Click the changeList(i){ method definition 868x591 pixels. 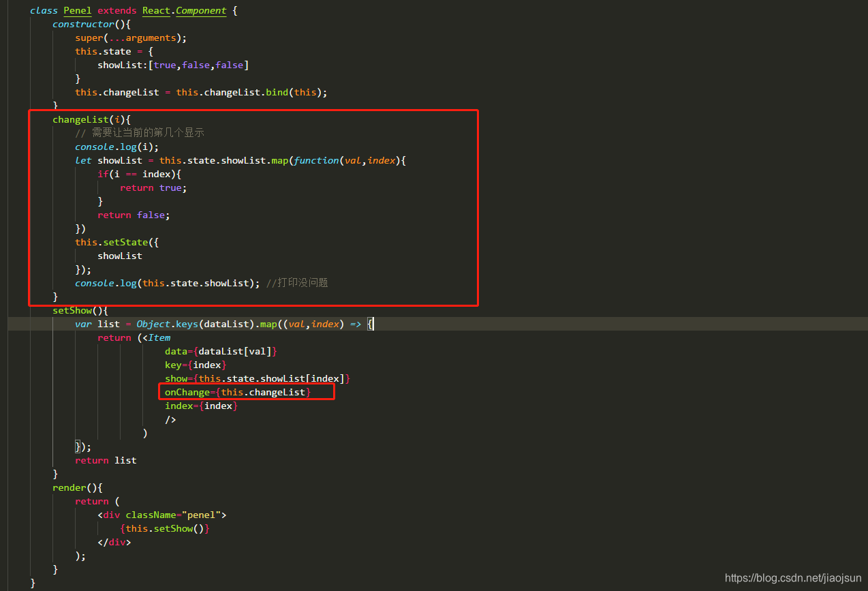[91, 120]
